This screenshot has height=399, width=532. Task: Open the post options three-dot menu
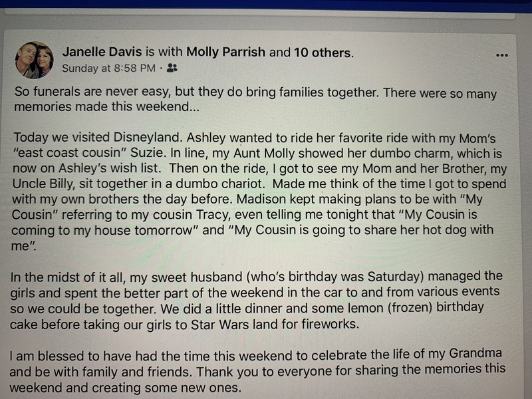[502, 55]
